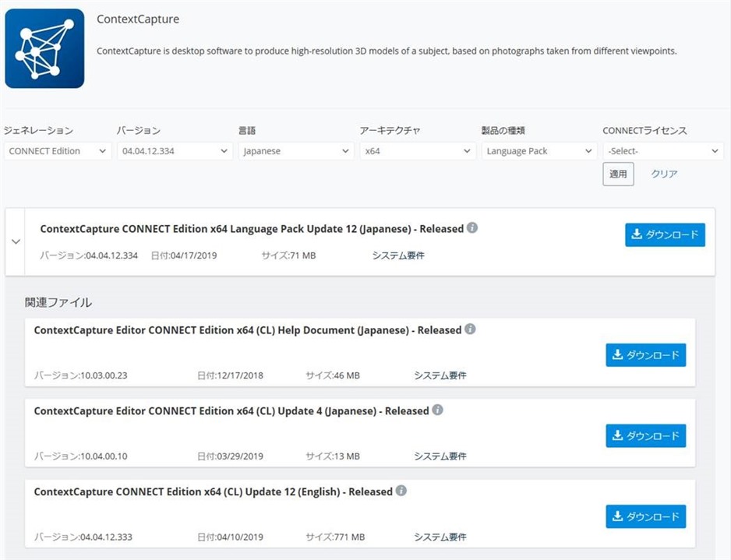Click download arrow icon on top ダウンロード button
The width and height of the screenshot is (731, 560).
tap(637, 234)
